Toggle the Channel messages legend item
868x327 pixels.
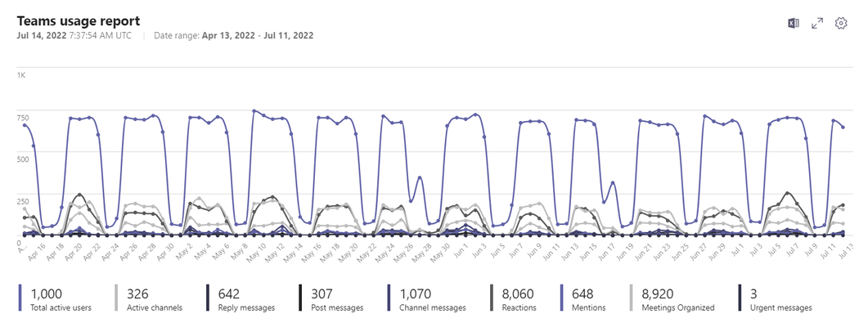(x=427, y=298)
